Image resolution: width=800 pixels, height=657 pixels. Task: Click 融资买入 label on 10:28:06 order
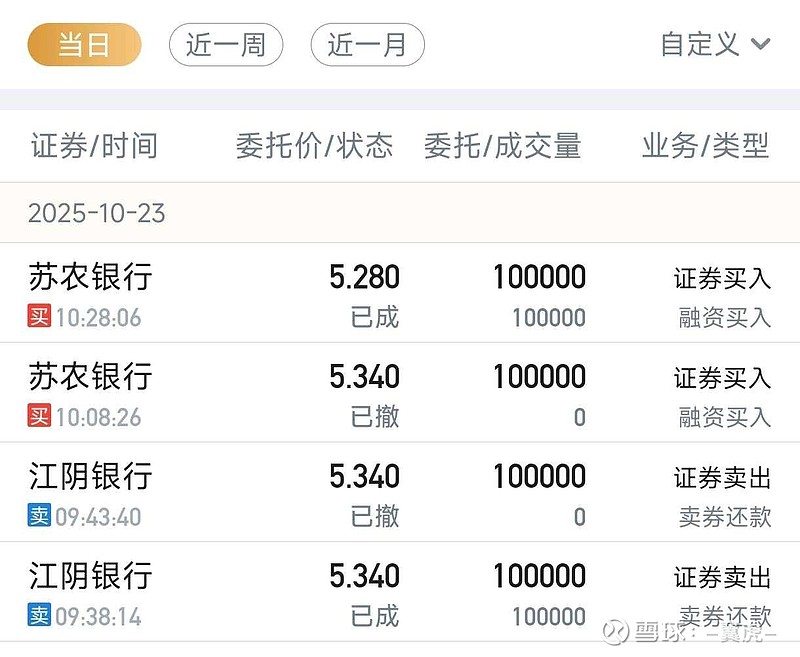(x=725, y=318)
